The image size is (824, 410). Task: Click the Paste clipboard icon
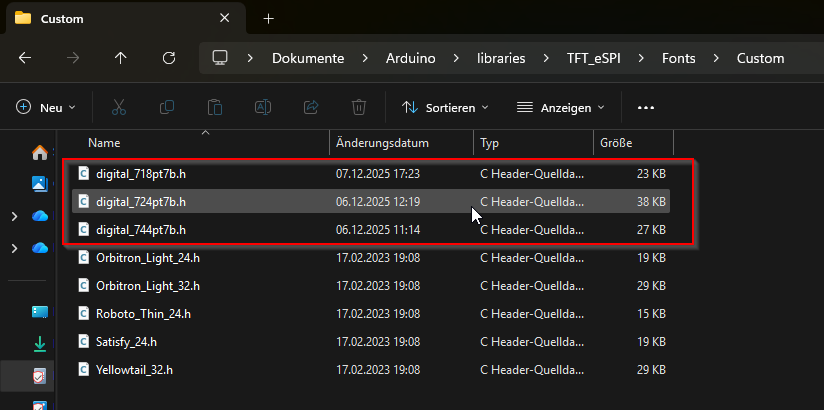coord(215,107)
